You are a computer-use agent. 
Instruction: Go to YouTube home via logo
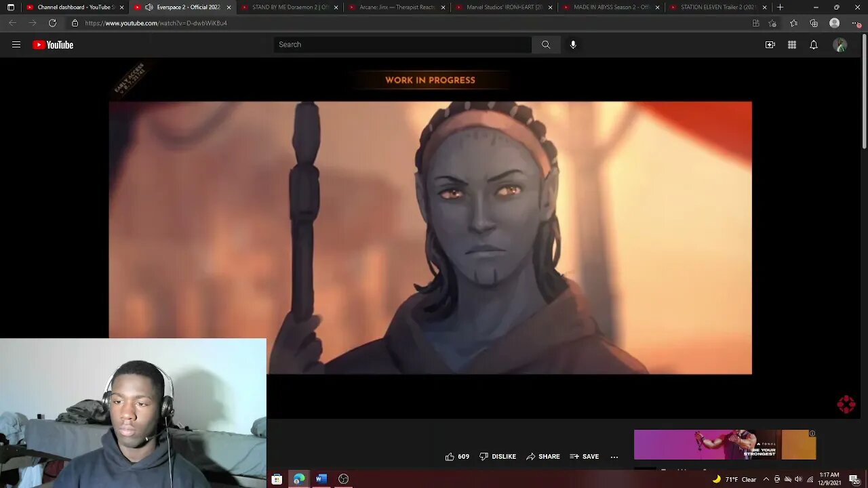53,45
